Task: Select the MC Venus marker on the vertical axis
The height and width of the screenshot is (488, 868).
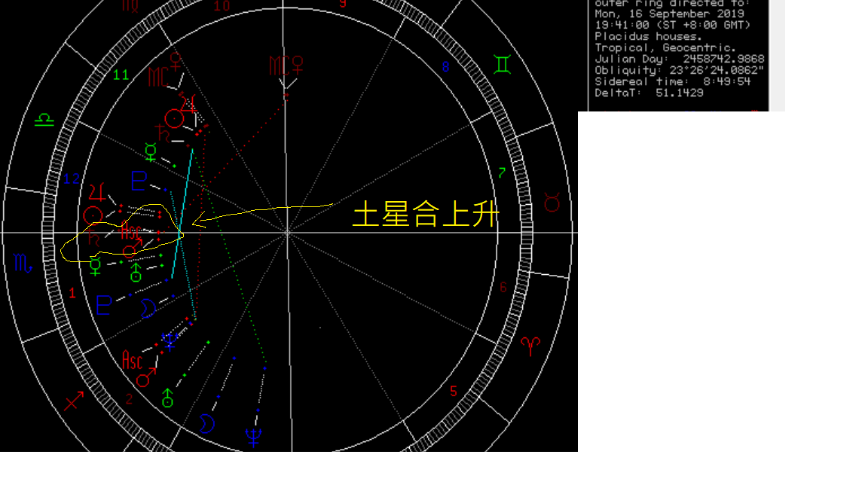Action: coord(286,66)
